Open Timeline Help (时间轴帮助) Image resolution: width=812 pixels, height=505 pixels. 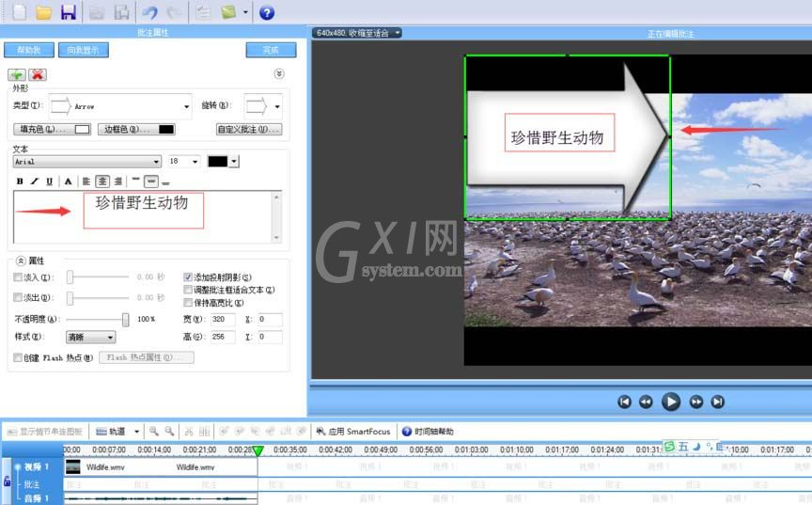[429, 432]
